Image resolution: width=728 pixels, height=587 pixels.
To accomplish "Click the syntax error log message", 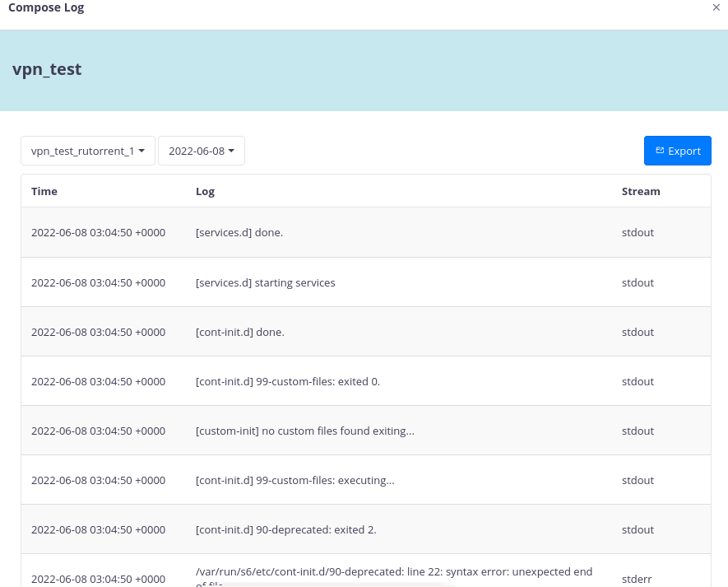I will click(394, 577).
